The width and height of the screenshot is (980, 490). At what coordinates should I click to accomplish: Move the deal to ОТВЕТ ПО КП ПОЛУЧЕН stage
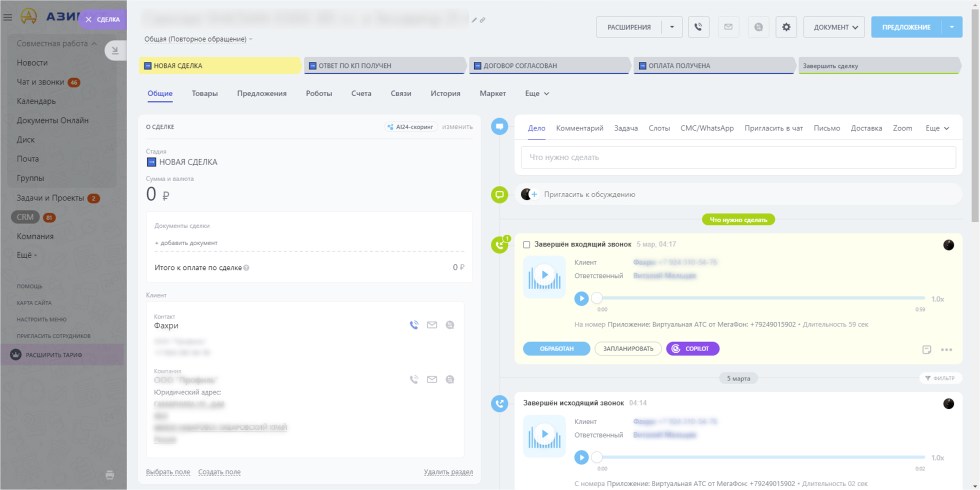[x=385, y=66]
